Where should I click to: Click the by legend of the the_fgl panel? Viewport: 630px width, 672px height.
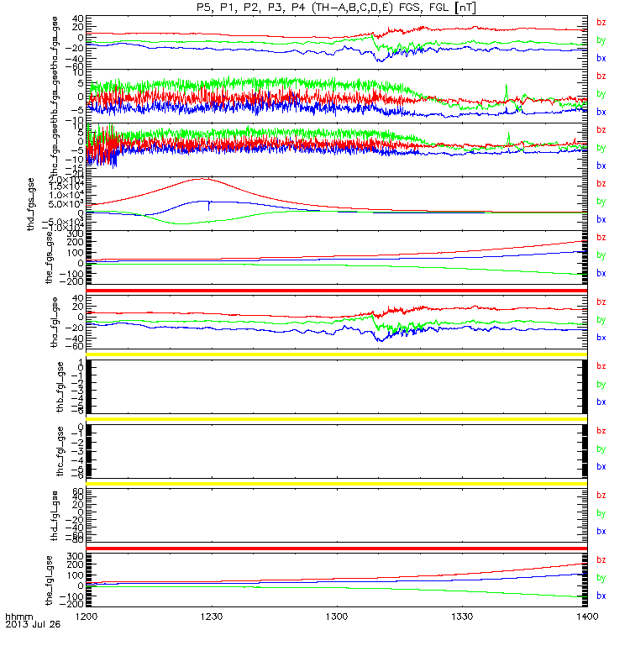601,578
